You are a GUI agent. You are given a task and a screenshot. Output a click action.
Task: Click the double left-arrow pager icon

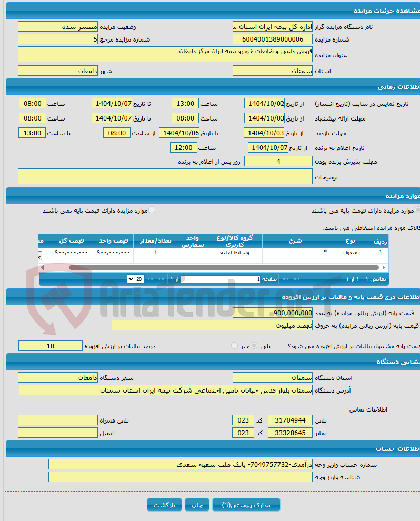161,279
